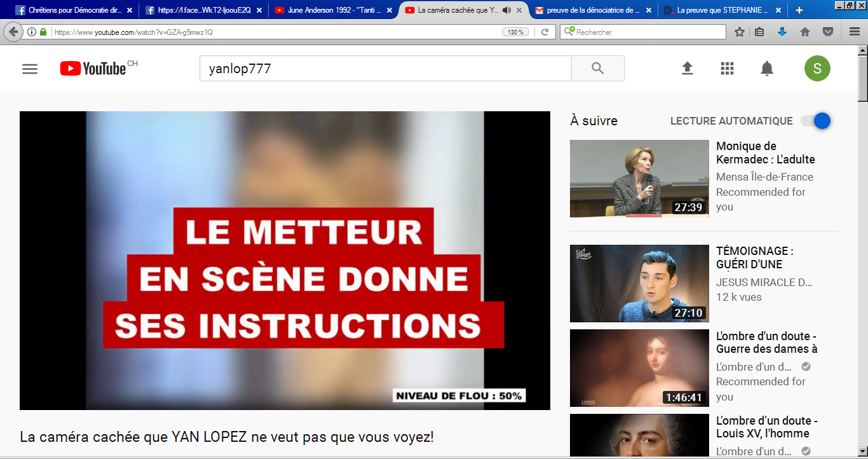868x459 pixels.
Task: Toggle the Lecture automatique switch
Action: coord(816,121)
